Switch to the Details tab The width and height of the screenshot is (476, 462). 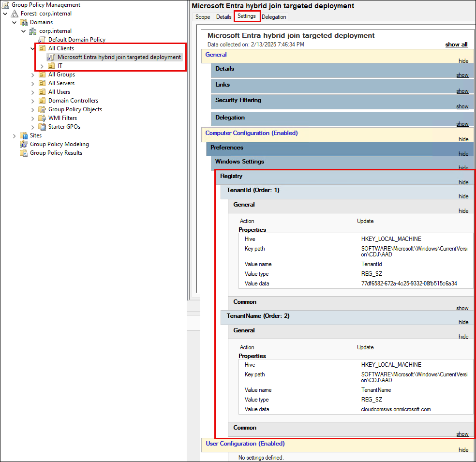click(224, 17)
